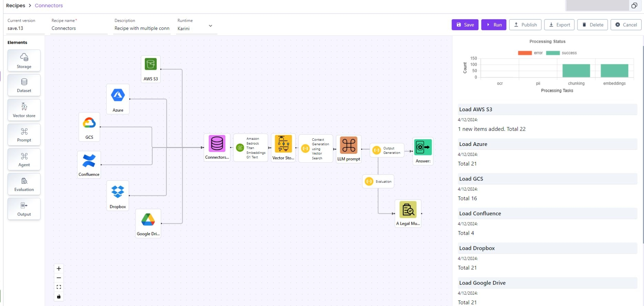Select the Answer output node
The height and width of the screenshot is (306, 644).
423,151
